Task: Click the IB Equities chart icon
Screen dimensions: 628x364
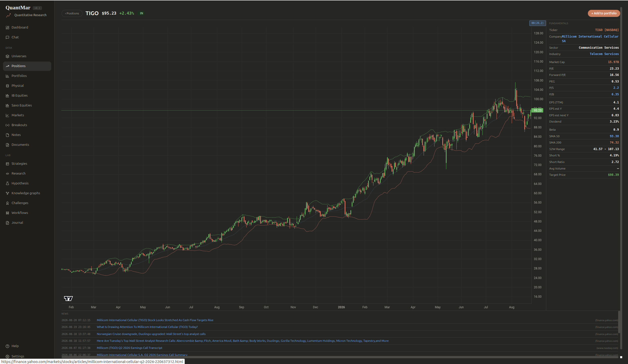Action: [7, 96]
